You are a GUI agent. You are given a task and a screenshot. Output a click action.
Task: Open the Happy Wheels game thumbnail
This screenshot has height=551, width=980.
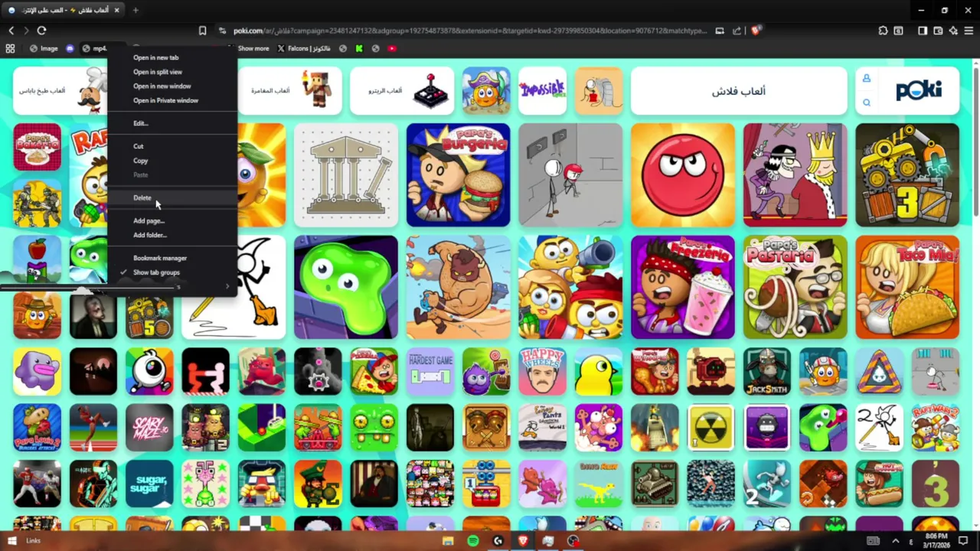click(542, 371)
